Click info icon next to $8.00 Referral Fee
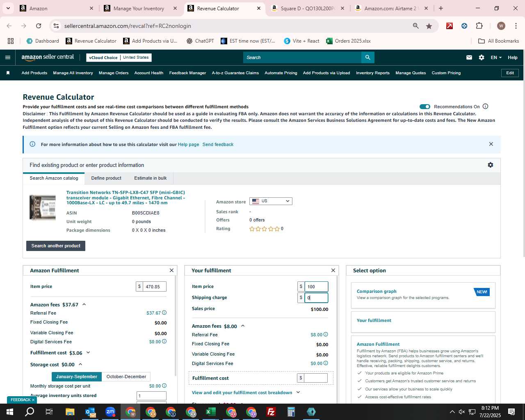Viewport: 525px width, 420px height. pos(326,334)
